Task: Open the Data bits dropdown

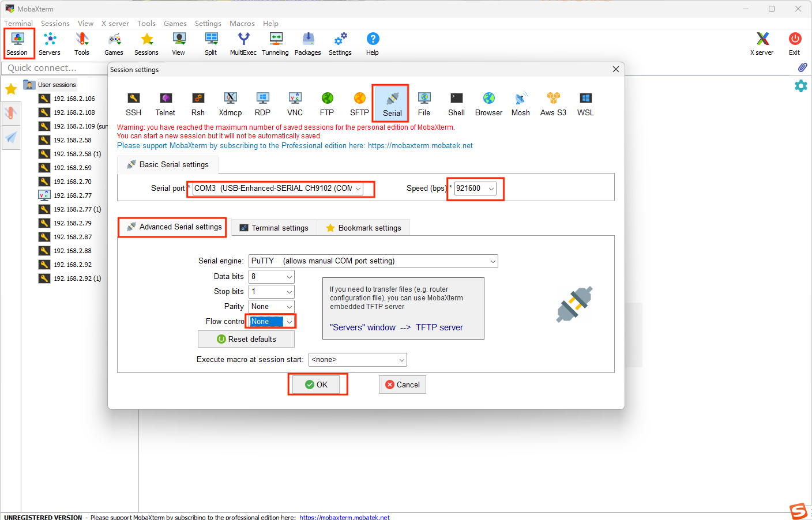Action: tap(272, 277)
